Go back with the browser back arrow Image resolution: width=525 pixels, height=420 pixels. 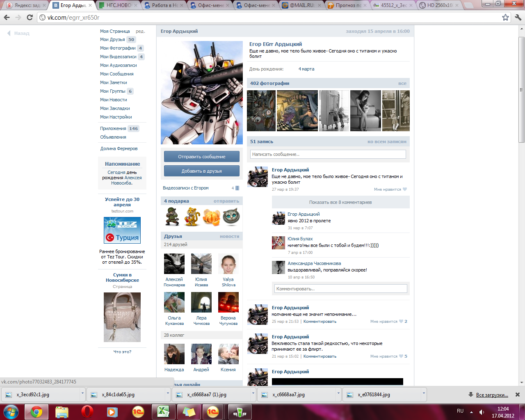7,18
